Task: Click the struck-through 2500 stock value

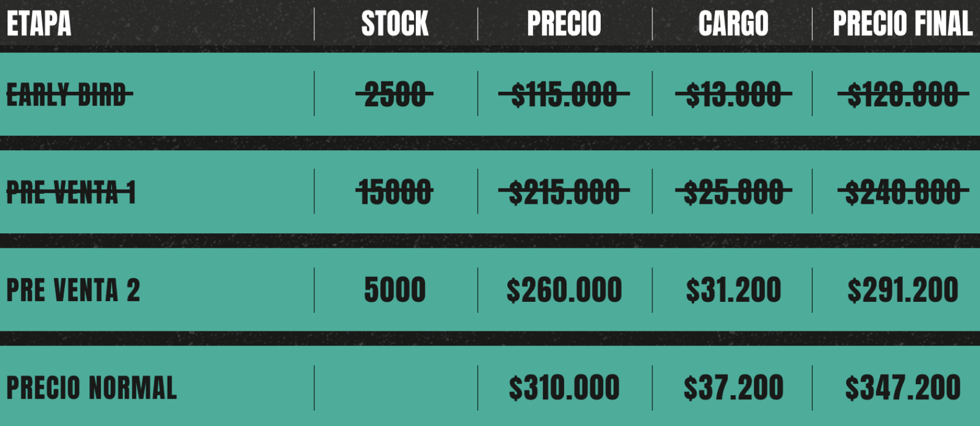Action: click(x=395, y=95)
